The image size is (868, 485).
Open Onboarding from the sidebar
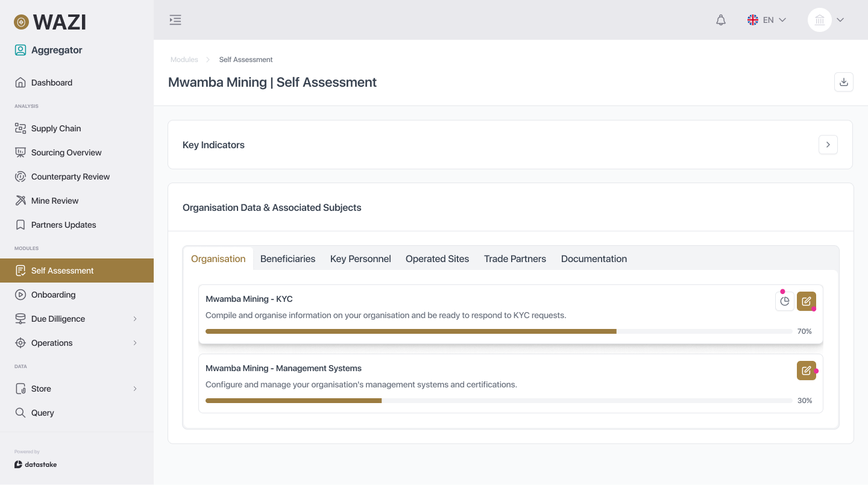[x=77, y=295]
